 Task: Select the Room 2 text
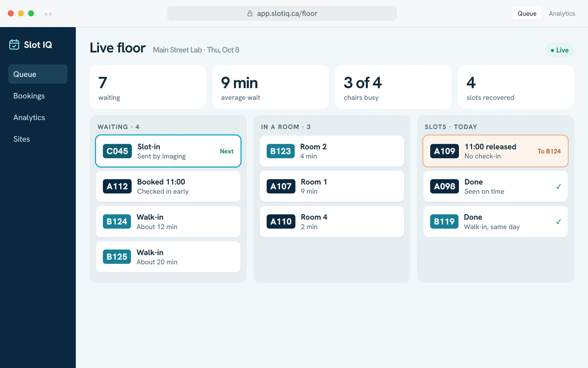pyautogui.click(x=313, y=146)
